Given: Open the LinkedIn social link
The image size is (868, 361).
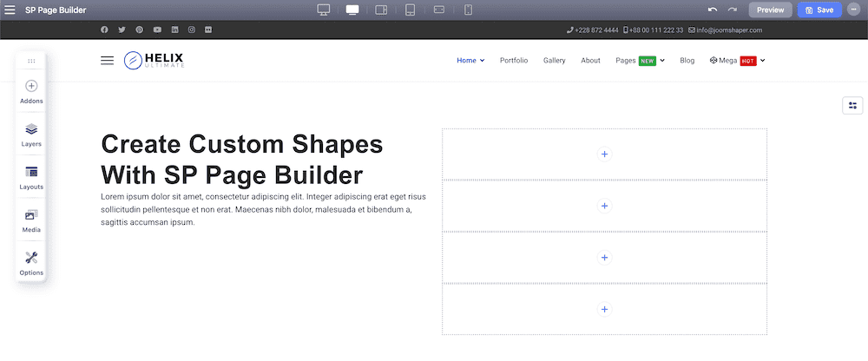Looking at the screenshot, I should (175, 30).
